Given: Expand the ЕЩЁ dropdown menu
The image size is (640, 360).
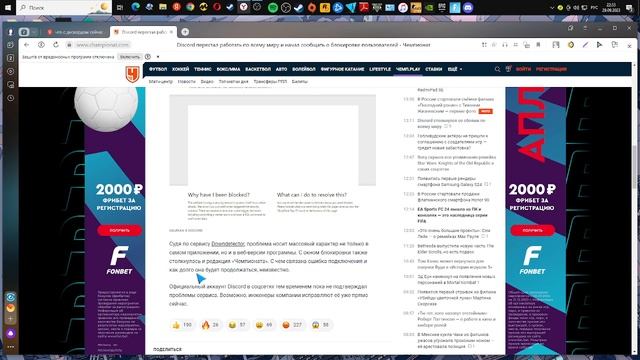Looking at the screenshot, I should [455, 69].
